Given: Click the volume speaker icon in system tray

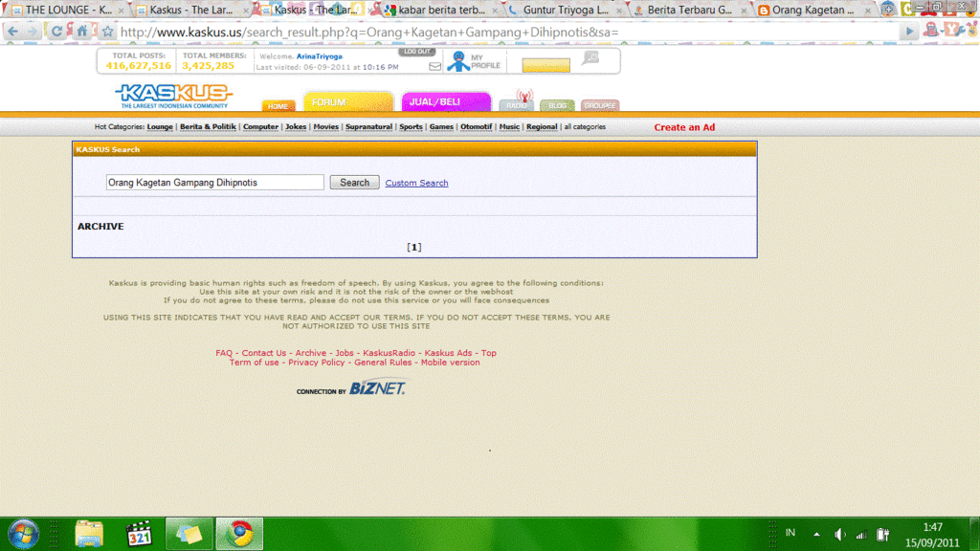Looking at the screenshot, I should 839,534.
